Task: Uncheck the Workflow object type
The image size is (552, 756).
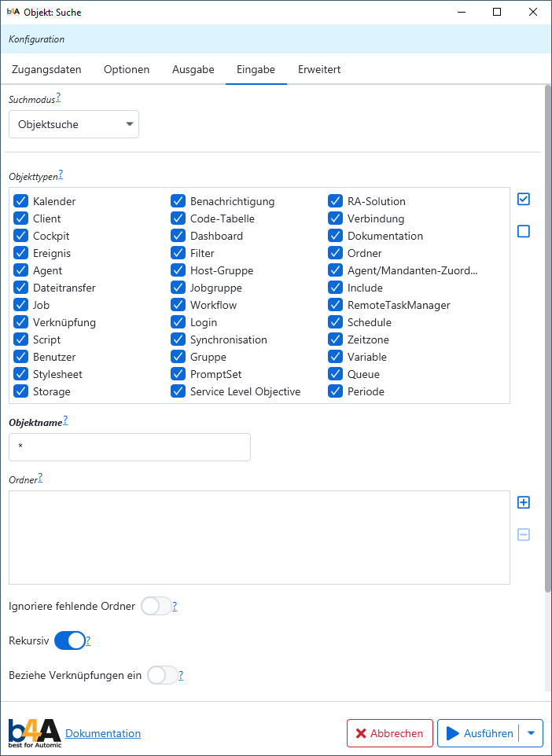Action: 178,305
